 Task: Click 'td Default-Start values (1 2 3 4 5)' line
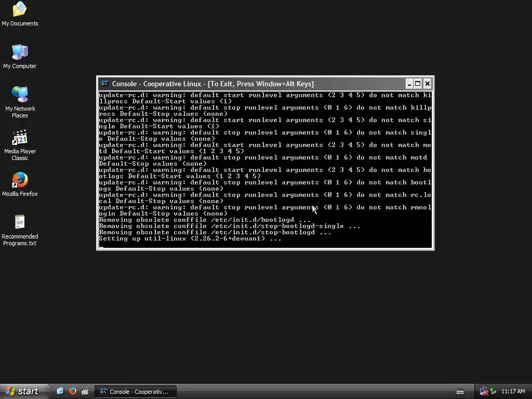[171, 151]
